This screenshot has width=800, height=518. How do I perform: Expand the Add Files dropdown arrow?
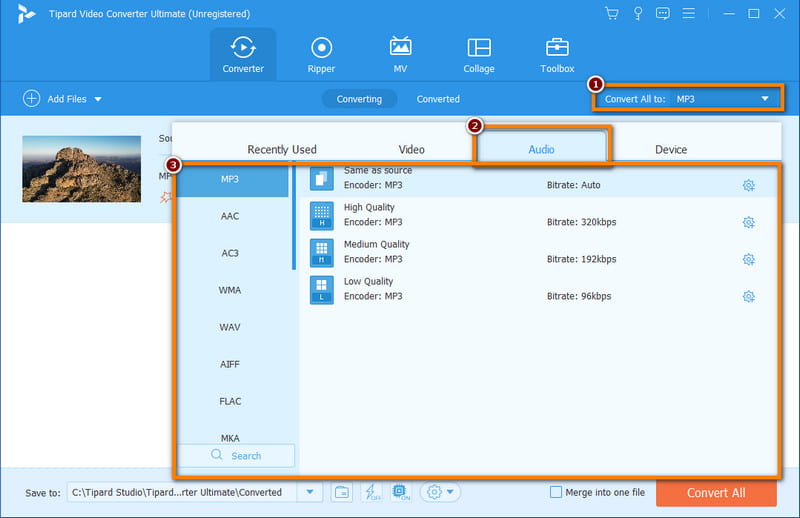[98, 99]
